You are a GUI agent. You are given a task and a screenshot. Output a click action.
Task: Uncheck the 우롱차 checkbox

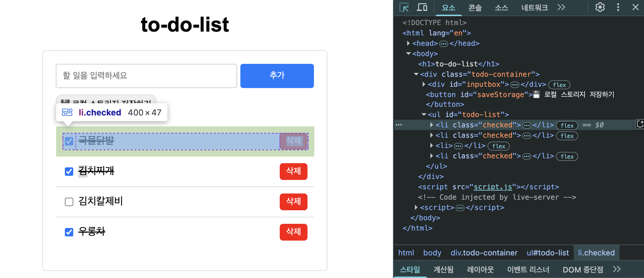coord(69,232)
